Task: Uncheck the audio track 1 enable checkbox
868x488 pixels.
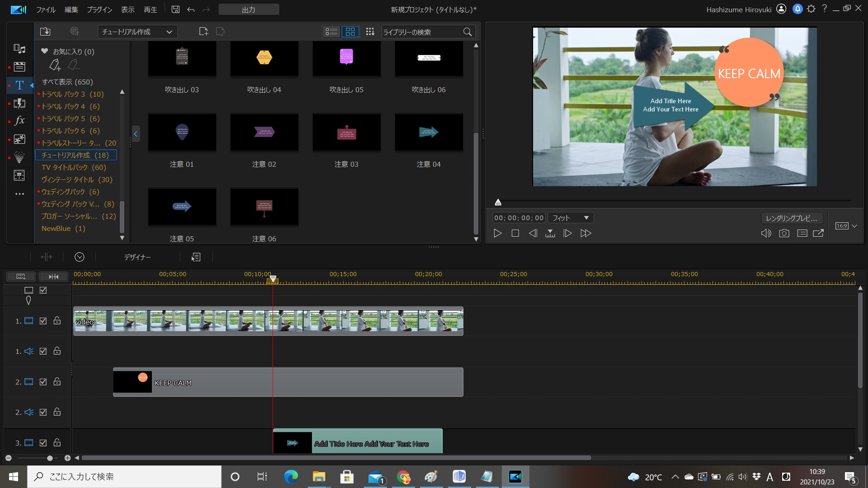Action: pos(43,351)
